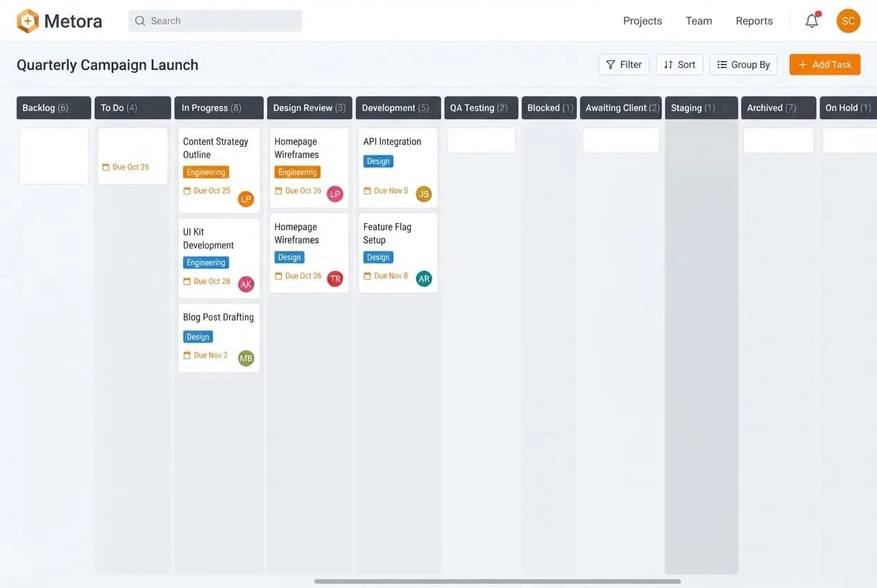
Task: Click the arrows icon in the Sort button
Action: (668, 64)
